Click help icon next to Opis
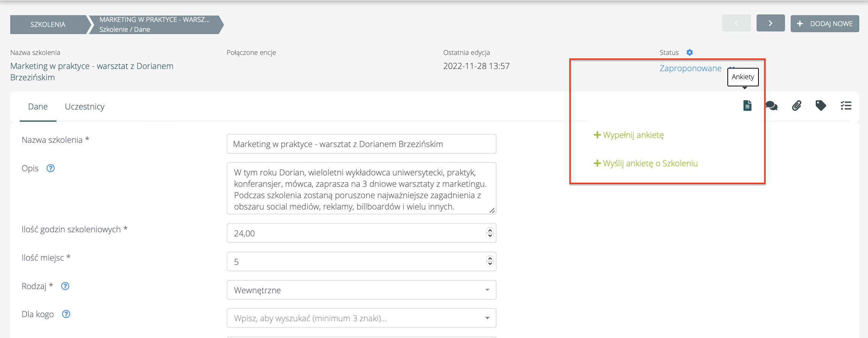868x338 pixels. pos(50,168)
